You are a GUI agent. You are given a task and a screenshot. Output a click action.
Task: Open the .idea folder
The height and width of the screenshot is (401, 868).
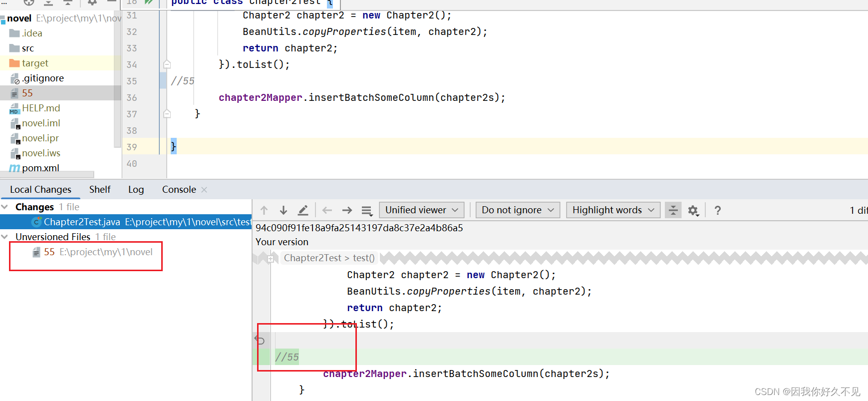pyautogui.click(x=32, y=33)
